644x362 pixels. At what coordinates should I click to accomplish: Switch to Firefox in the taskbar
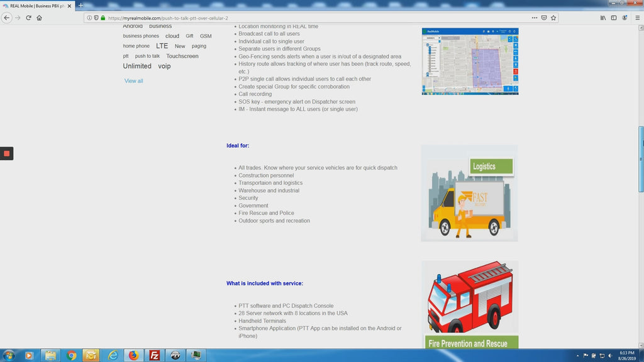pyautogui.click(x=133, y=355)
